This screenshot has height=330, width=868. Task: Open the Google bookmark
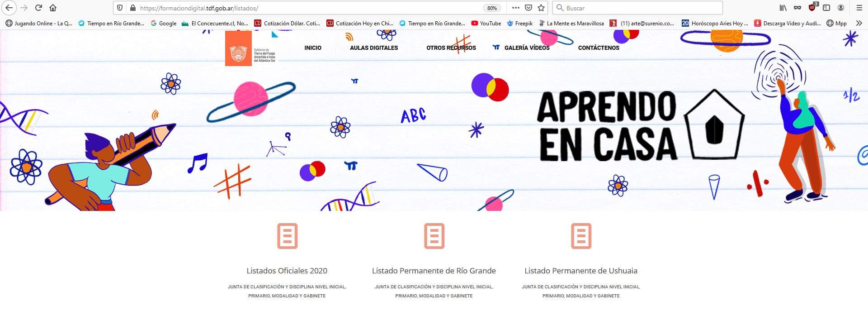click(163, 23)
